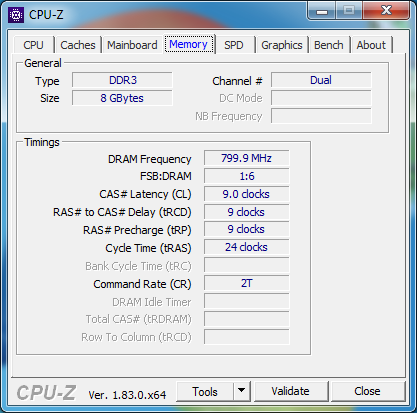417x413 pixels.
Task: Click the Channel # Dual field
Action: click(321, 80)
